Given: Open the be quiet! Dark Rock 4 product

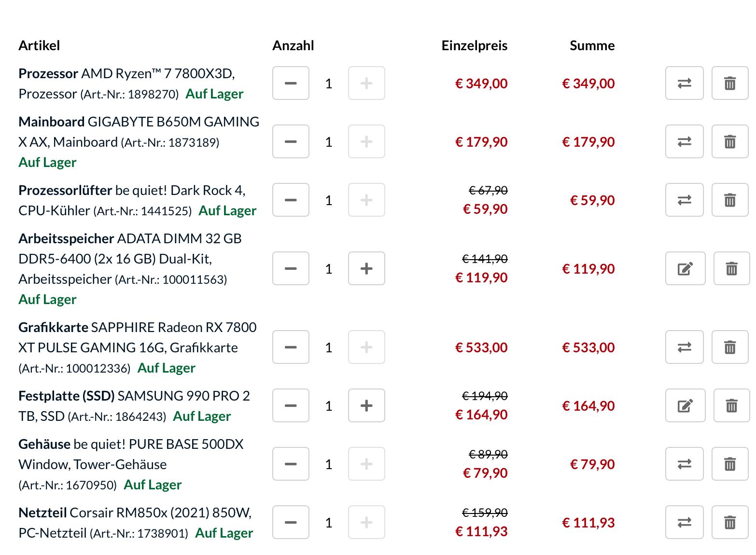Looking at the screenshot, I should pyautogui.click(x=180, y=191).
